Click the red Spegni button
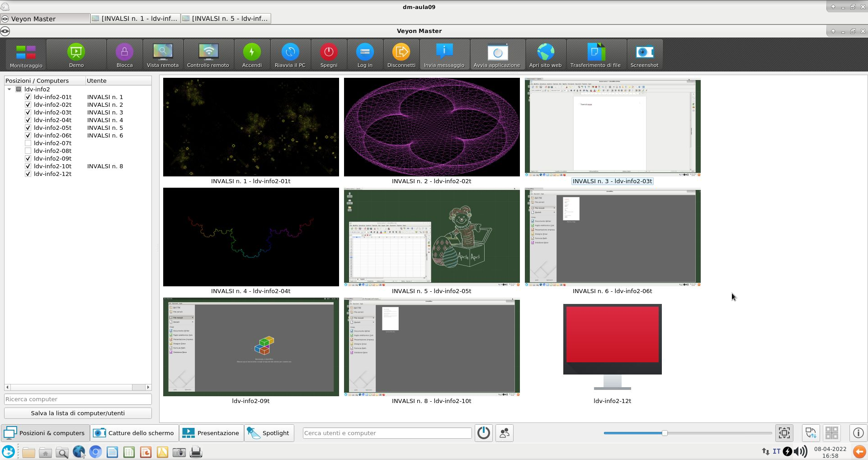868x460 pixels. point(329,55)
